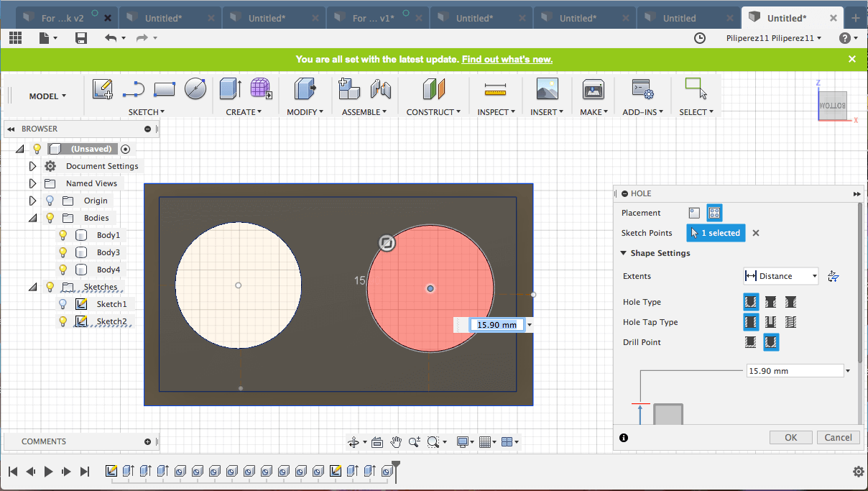Click the Create Sketch icon in toolbar
Viewport: 868px width, 491px height.
[x=103, y=89]
